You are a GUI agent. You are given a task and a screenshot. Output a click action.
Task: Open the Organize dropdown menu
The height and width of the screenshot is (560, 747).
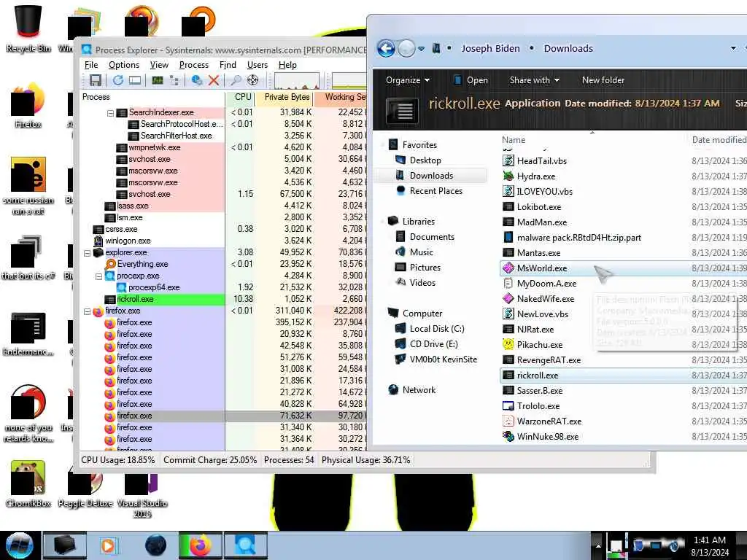tap(407, 80)
